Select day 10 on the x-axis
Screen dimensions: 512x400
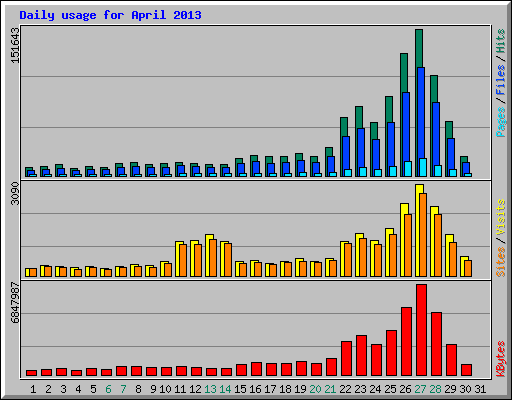pos(165,389)
